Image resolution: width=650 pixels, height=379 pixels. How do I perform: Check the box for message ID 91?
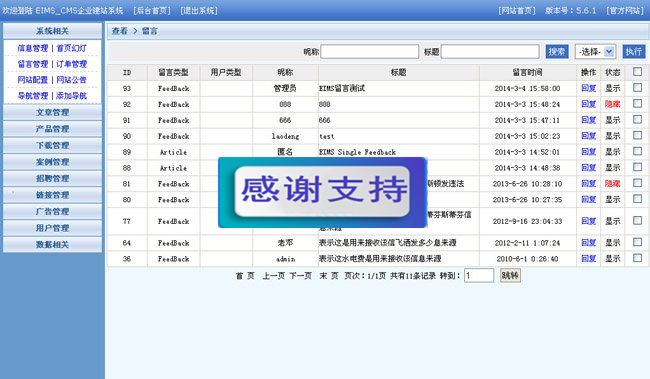pyautogui.click(x=638, y=119)
